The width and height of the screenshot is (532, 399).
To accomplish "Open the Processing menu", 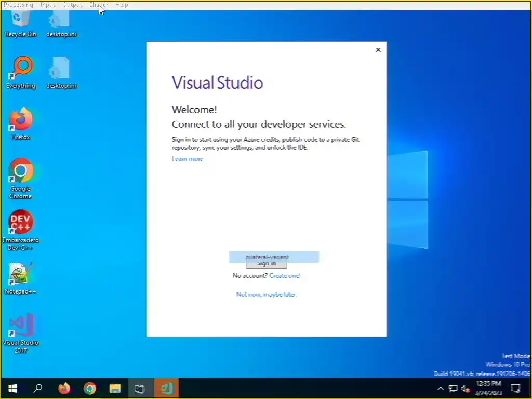I will coord(18,5).
